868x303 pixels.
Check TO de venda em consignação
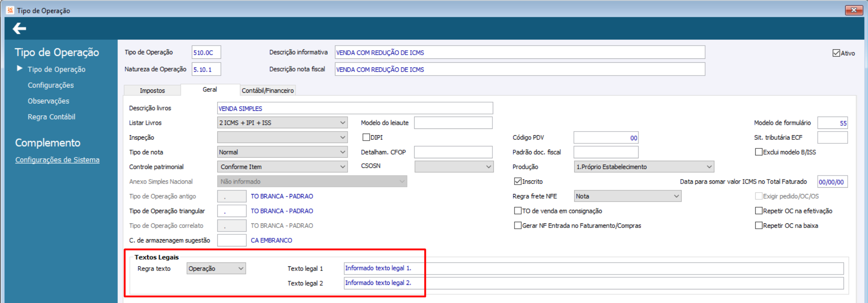point(518,211)
